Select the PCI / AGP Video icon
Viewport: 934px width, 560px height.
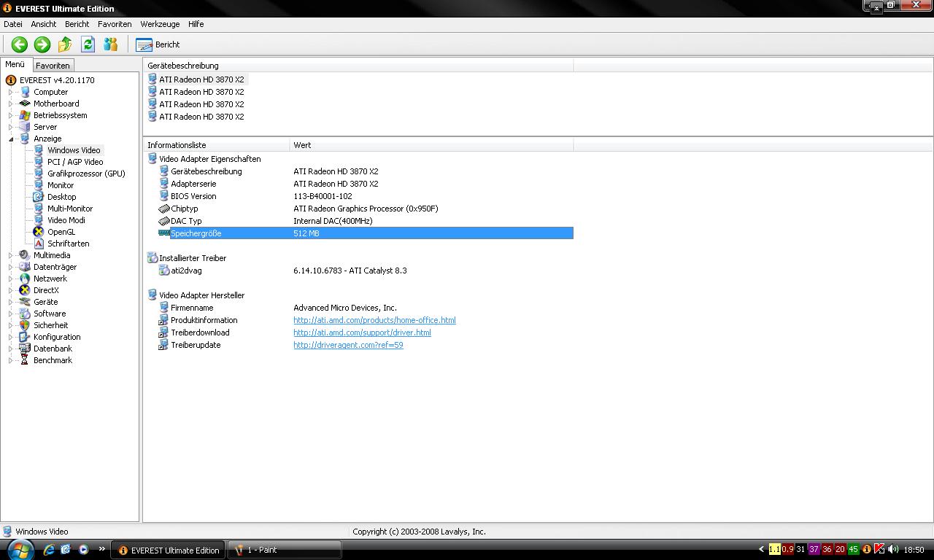tap(39, 162)
